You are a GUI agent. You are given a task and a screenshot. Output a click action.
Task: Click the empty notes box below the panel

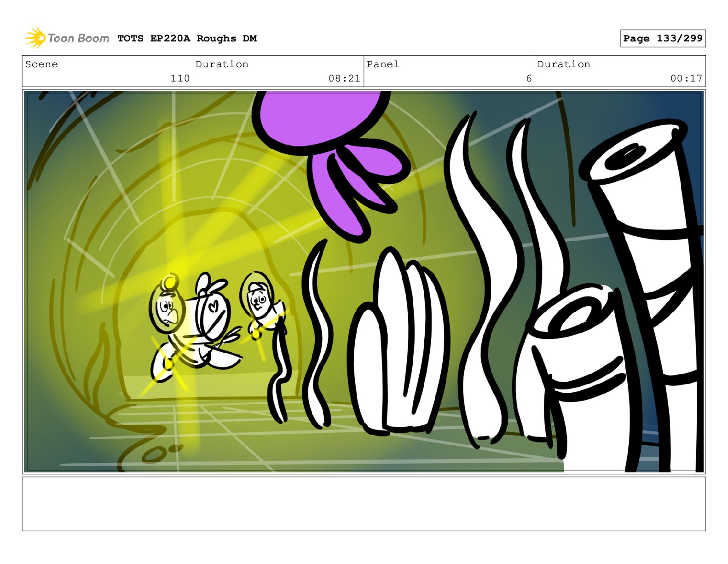pos(364,504)
